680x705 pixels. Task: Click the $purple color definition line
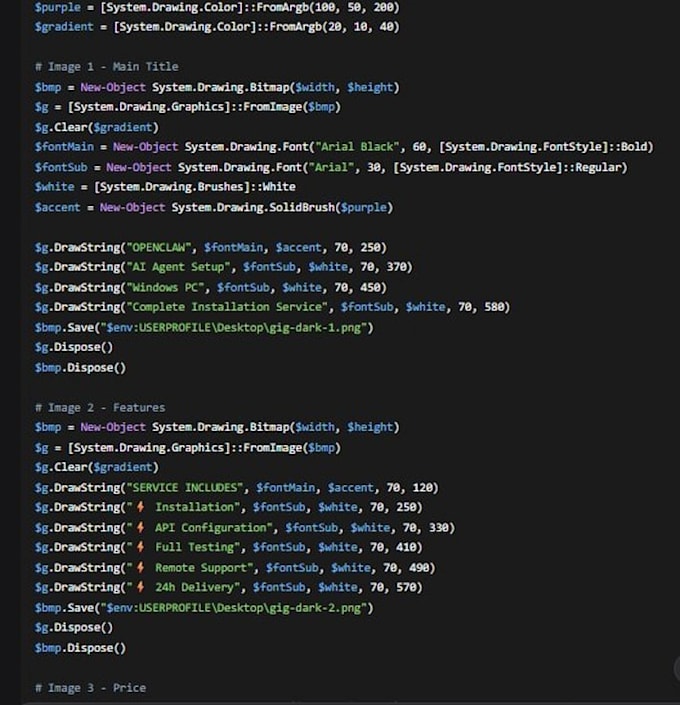point(217,7)
